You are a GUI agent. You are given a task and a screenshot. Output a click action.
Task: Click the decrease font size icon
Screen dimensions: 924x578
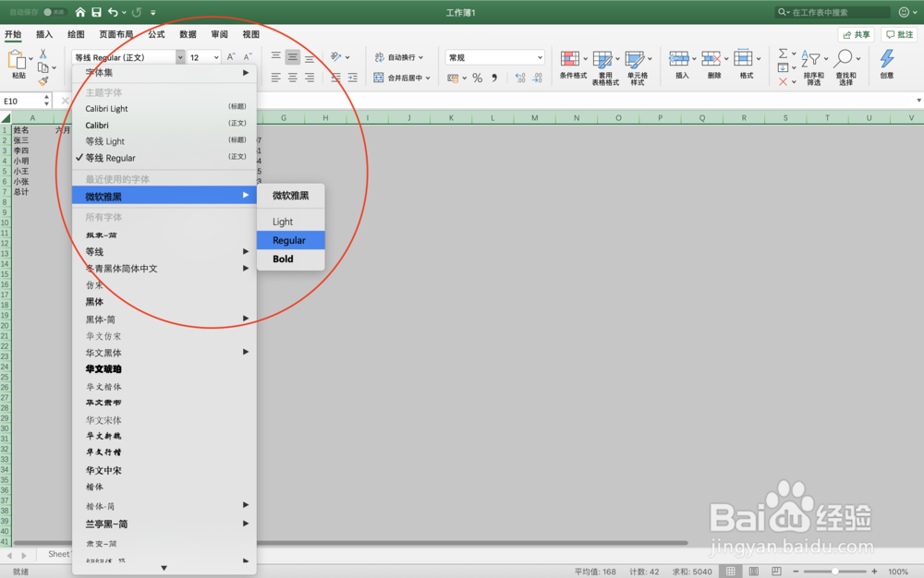(x=248, y=56)
